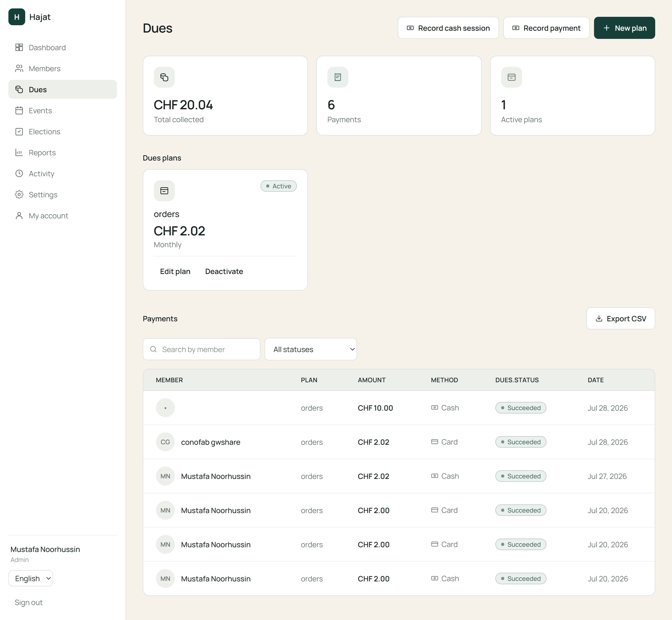Image resolution: width=672 pixels, height=620 pixels.
Task: Click the plus icon on New plan
Action: tap(606, 28)
